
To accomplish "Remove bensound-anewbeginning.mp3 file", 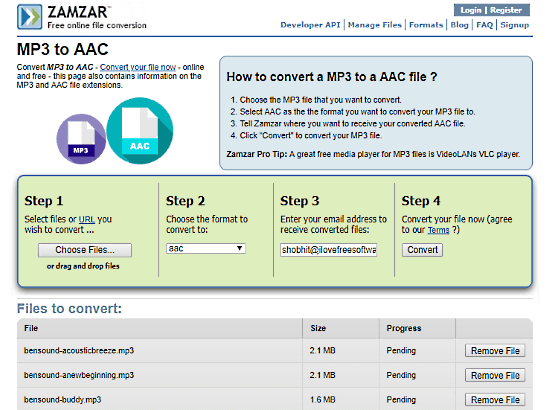I will click(495, 375).
